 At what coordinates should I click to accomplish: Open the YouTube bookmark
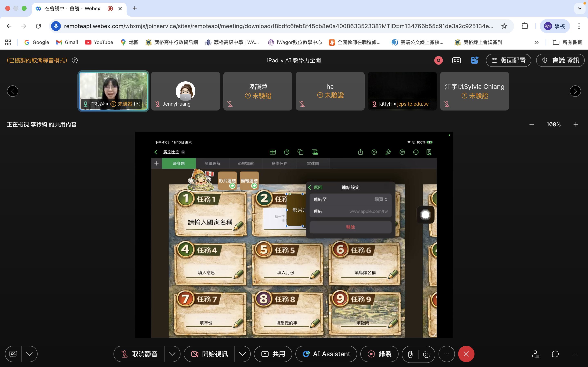pos(99,42)
